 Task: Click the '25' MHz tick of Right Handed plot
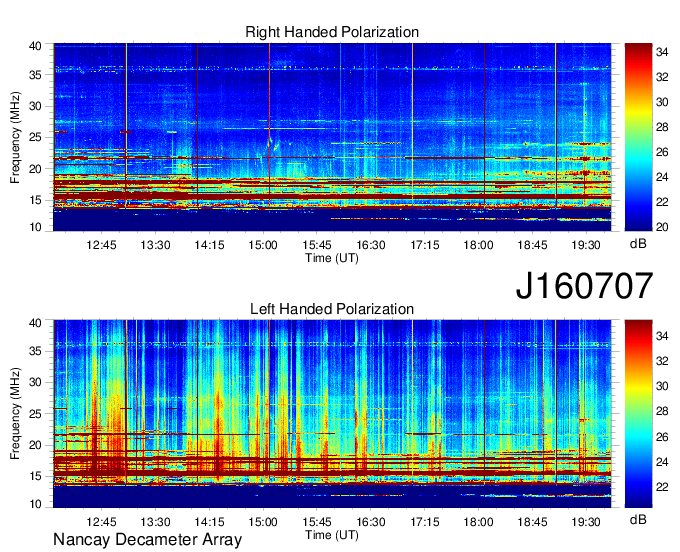point(35,138)
